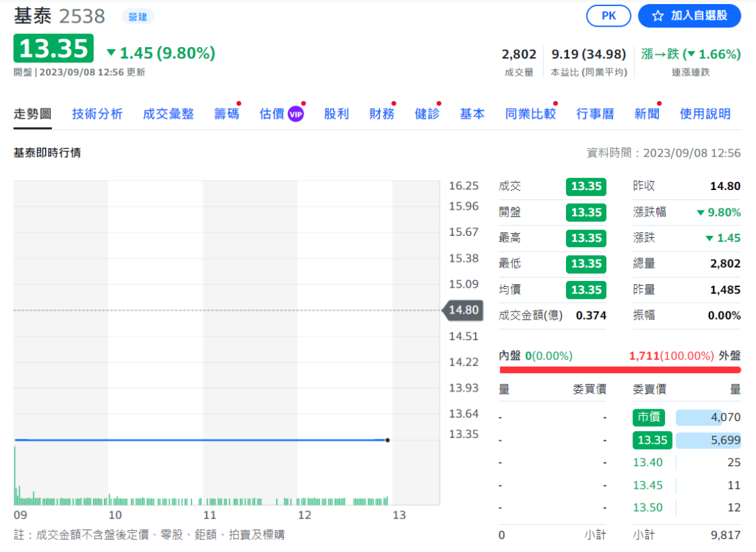756x552 pixels.
Task: Open the 健診 tab
Action: (x=426, y=114)
